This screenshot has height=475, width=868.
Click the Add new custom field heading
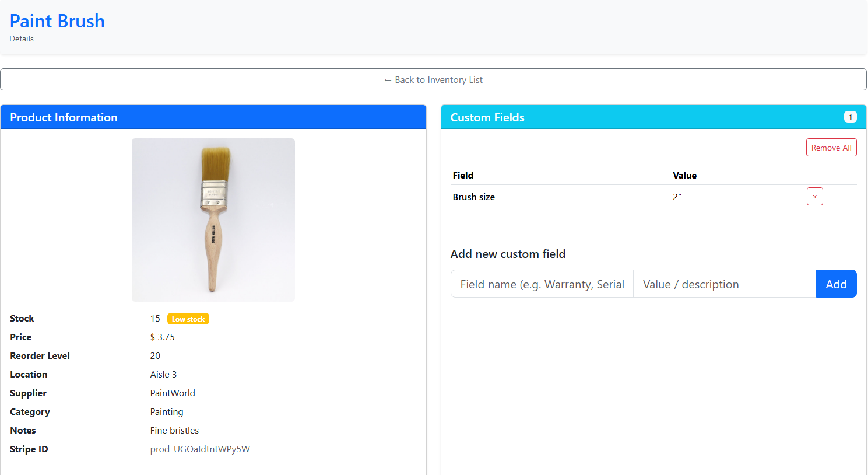[x=508, y=254]
